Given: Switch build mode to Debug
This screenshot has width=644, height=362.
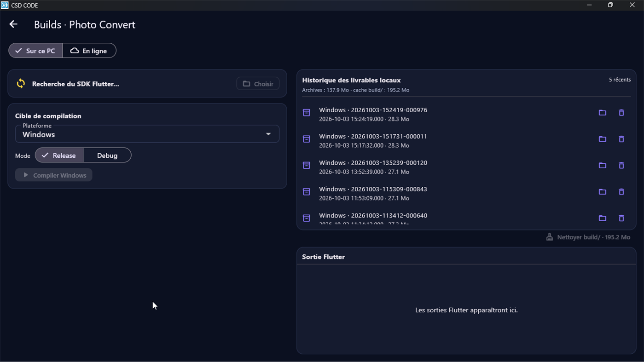Looking at the screenshot, I should (107, 155).
